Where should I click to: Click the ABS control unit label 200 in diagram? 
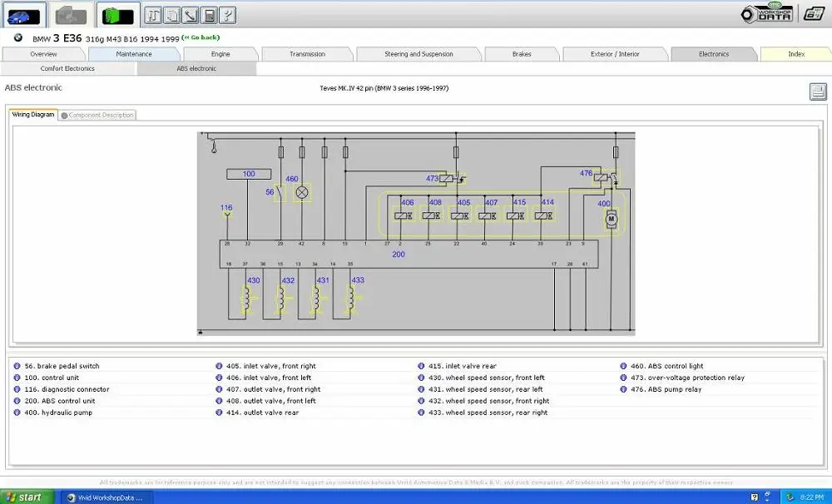[x=399, y=254]
